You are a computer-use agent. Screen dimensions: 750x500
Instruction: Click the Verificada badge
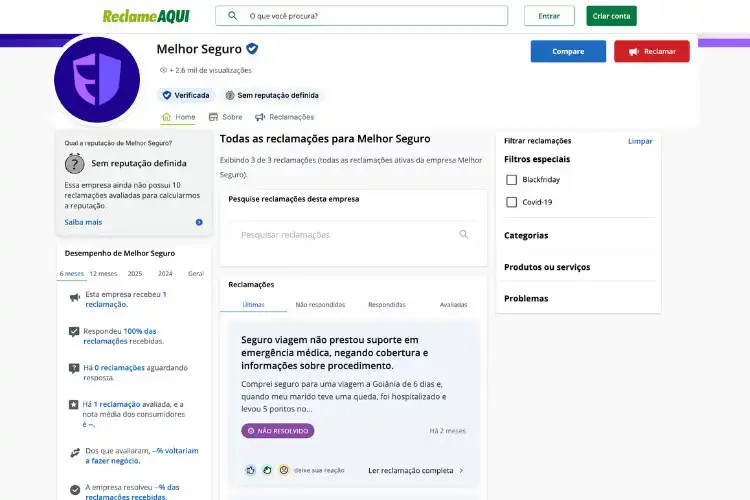coord(186,95)
